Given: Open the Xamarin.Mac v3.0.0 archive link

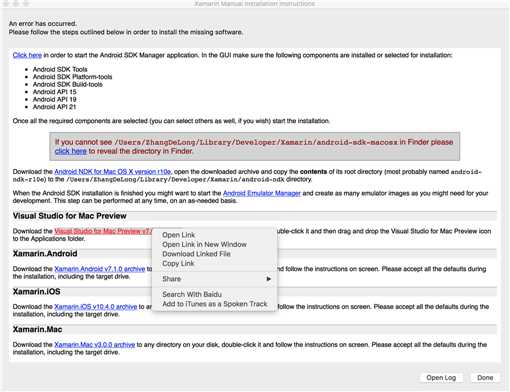Looking at the screenshot, I should 95,344.
